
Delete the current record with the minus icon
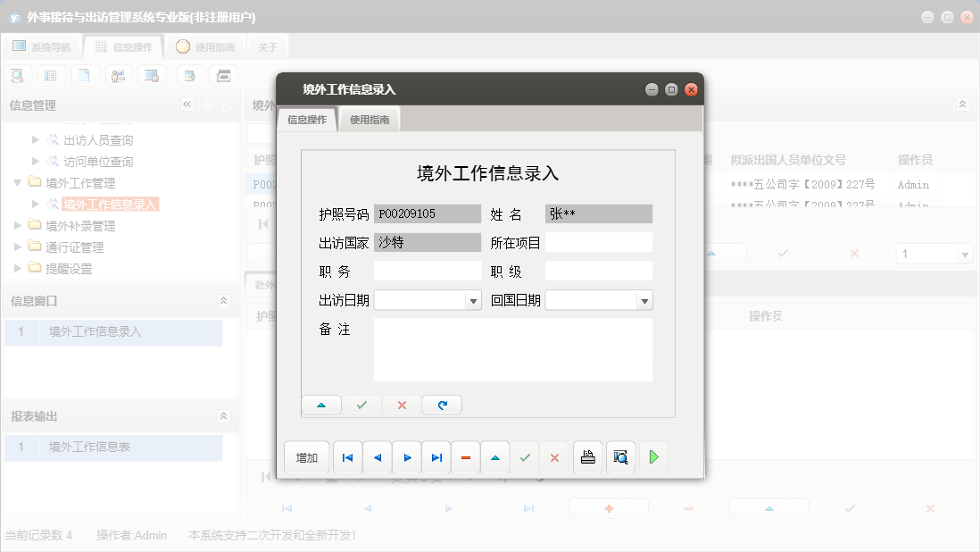pyautogui.click(x=465, y=456)
